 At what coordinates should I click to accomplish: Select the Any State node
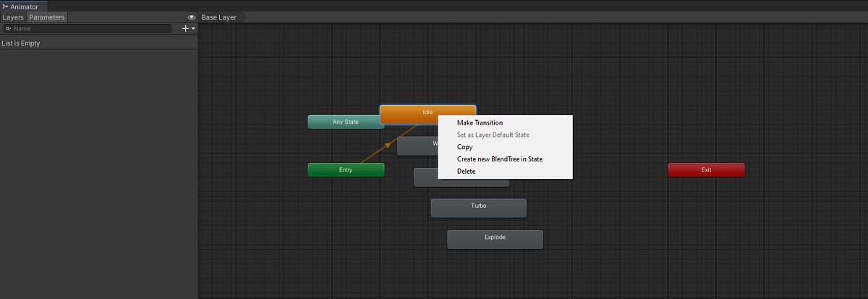(345, 122)
